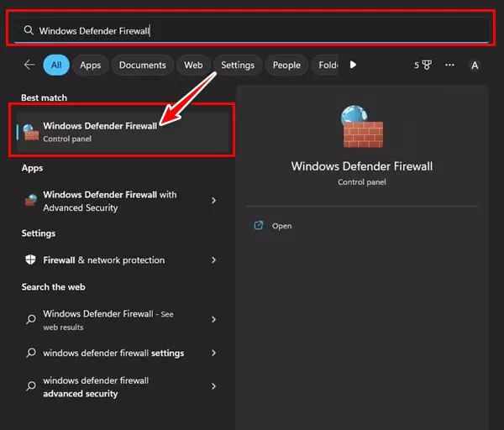The height and width of the screenshot is (430, 504).
Task: Switch to the Apps filter
Action: (91, 65)
